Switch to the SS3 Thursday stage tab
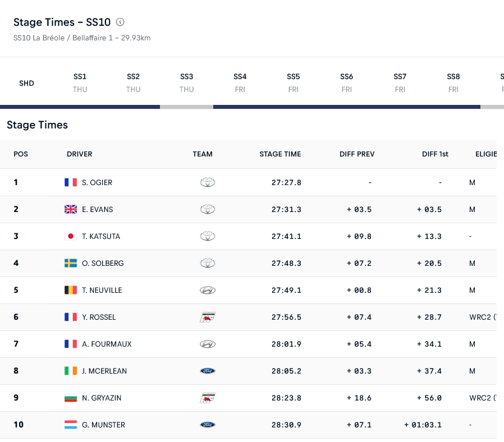Screen dimensions: 504x442 pos(186,82)
